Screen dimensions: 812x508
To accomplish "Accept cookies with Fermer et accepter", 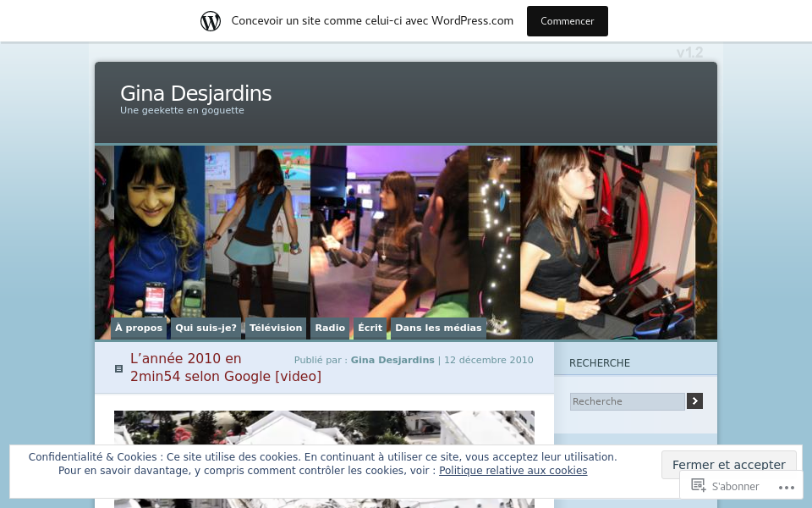I will click(728, 464).
